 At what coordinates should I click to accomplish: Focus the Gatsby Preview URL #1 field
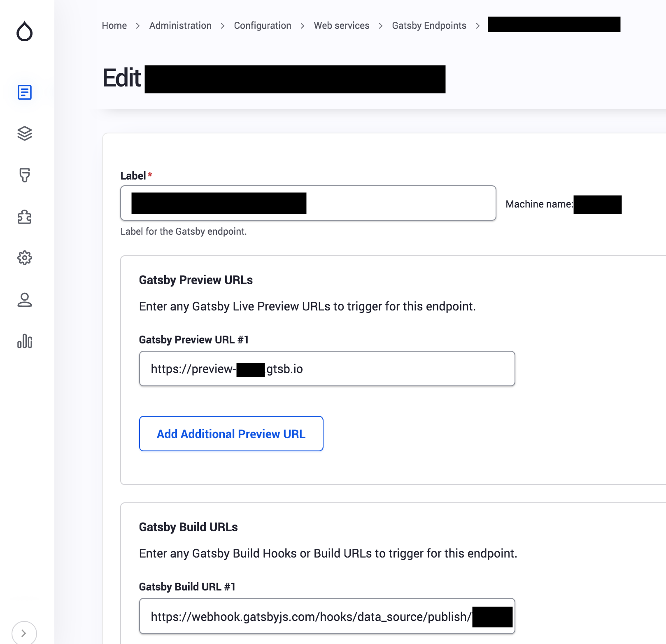327,369
